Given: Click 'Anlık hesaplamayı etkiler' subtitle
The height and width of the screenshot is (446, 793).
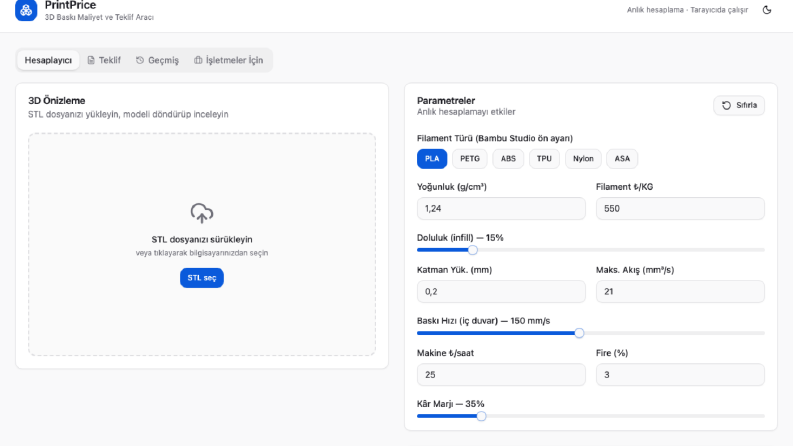Looking at the screenshot, I should click(x=466, y=112).
